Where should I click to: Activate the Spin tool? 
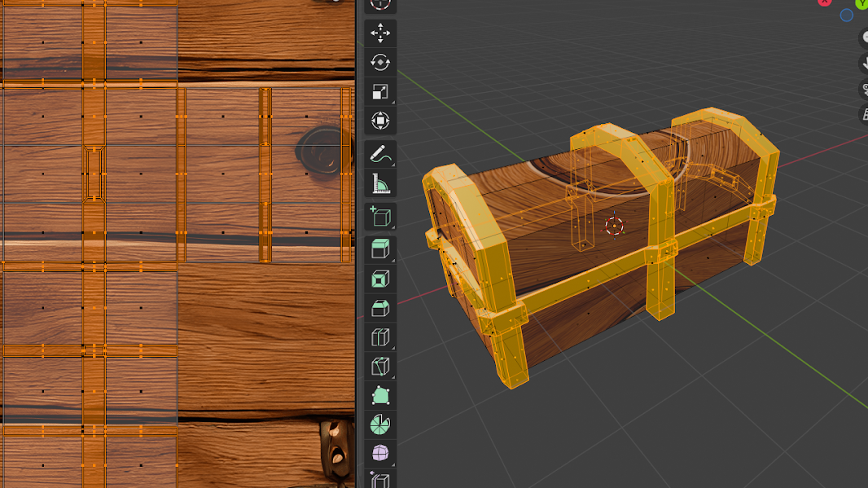379,425
